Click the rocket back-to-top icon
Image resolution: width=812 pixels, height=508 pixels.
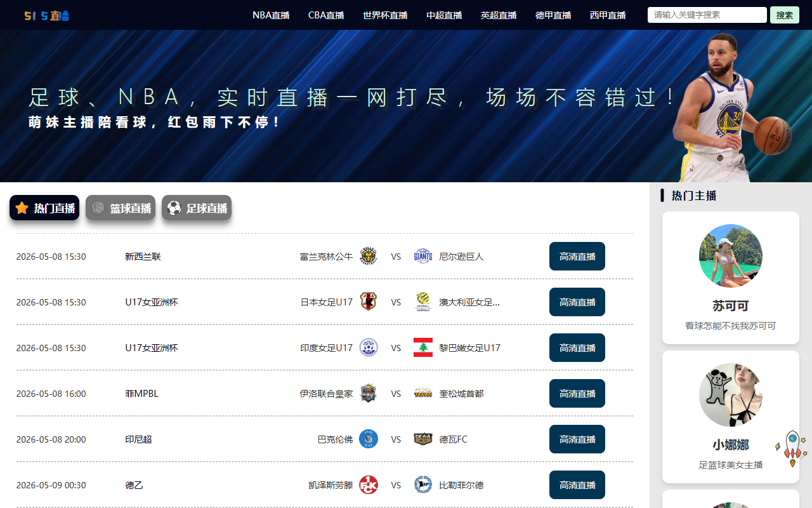pyautogui.click(x=792, y=448)
